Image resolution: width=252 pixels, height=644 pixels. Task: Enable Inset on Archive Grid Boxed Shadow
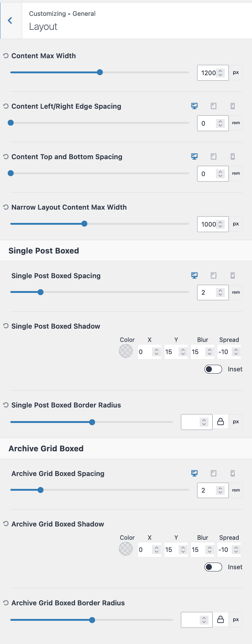click(x=213, y=567)
